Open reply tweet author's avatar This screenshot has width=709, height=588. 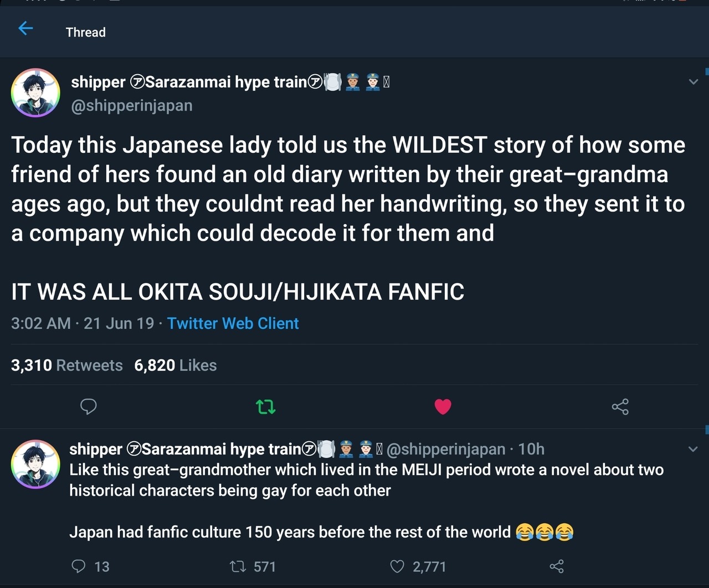click(35, 465)
